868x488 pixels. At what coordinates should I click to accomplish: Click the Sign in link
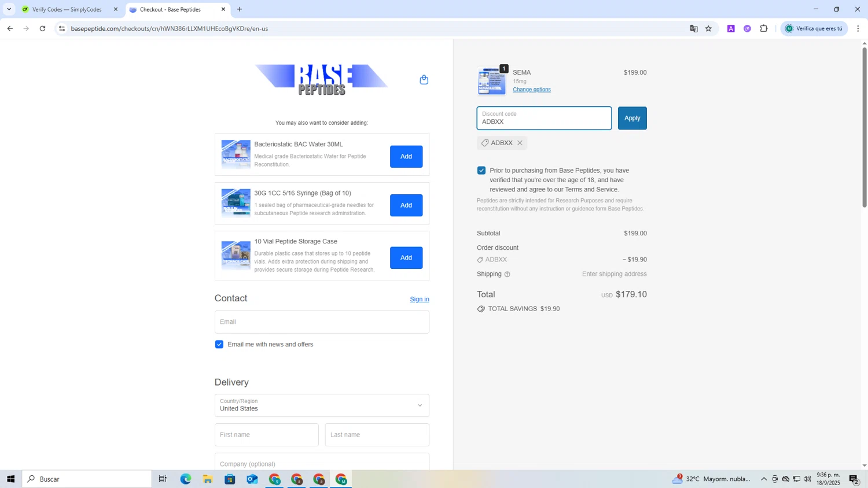tap(420, 299)
